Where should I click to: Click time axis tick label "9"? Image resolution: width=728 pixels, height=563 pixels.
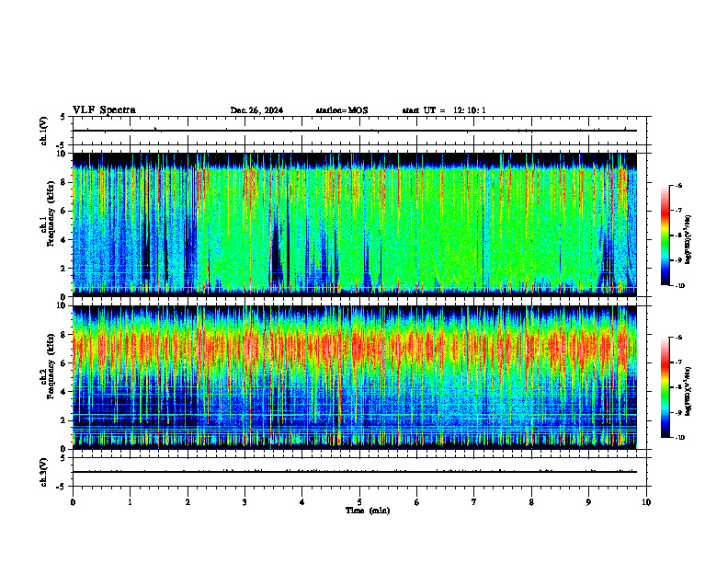[x=588, y=502]
